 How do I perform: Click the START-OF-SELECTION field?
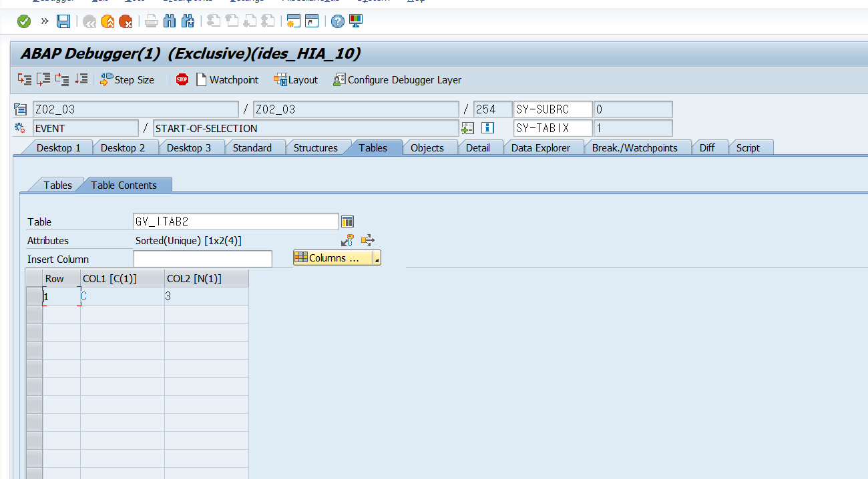pos(306,128)
